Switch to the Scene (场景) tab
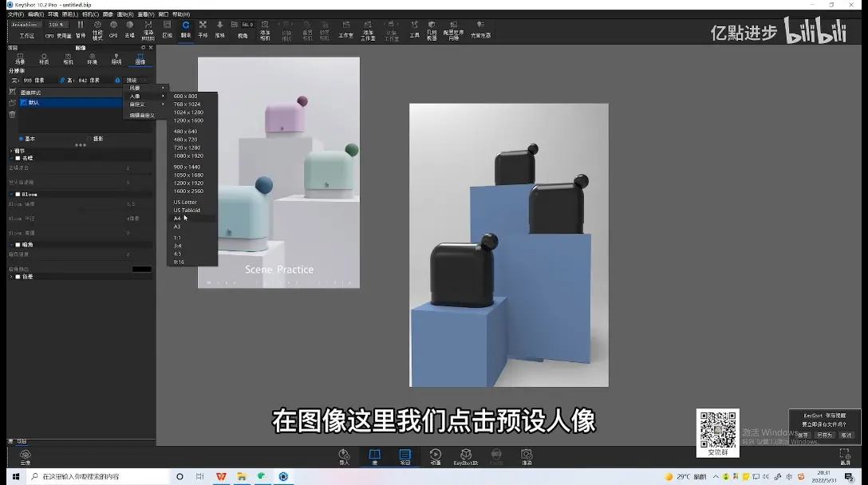Image resolution: width=868 pixels, height=485 pixels. (x=20, y=59)
